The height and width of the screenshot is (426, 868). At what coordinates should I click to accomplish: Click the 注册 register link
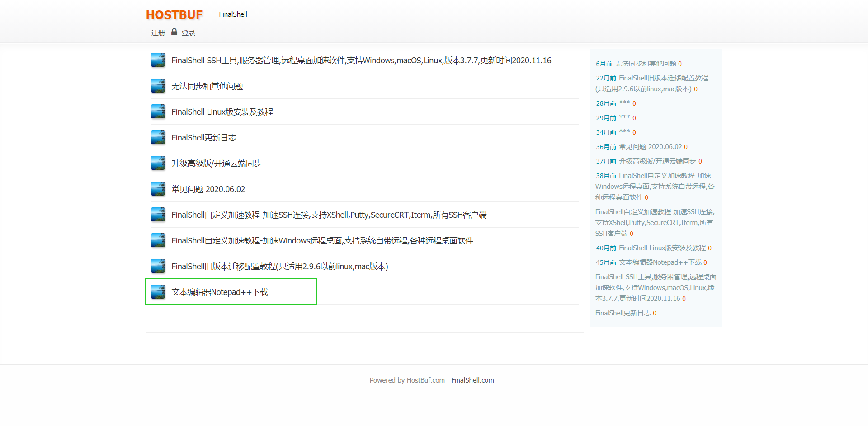click(158, 33)
